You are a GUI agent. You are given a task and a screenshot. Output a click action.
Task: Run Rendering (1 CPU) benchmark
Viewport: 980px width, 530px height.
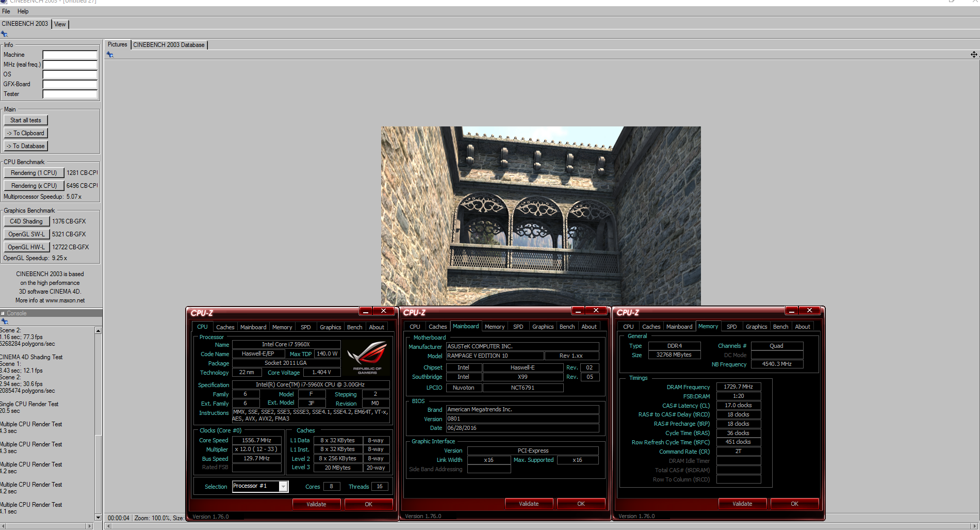pyautogui.click(x=34, y=173)
